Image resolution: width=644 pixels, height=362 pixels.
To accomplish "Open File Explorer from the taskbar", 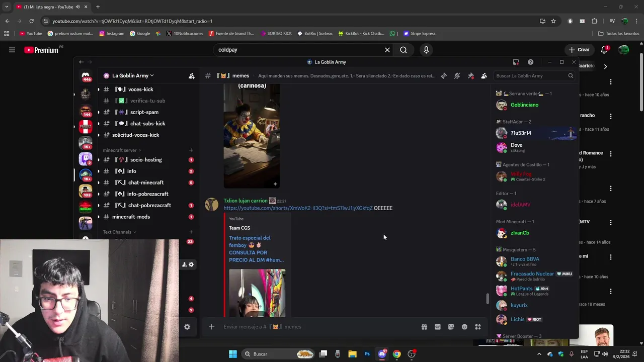I will click(353, 354).
